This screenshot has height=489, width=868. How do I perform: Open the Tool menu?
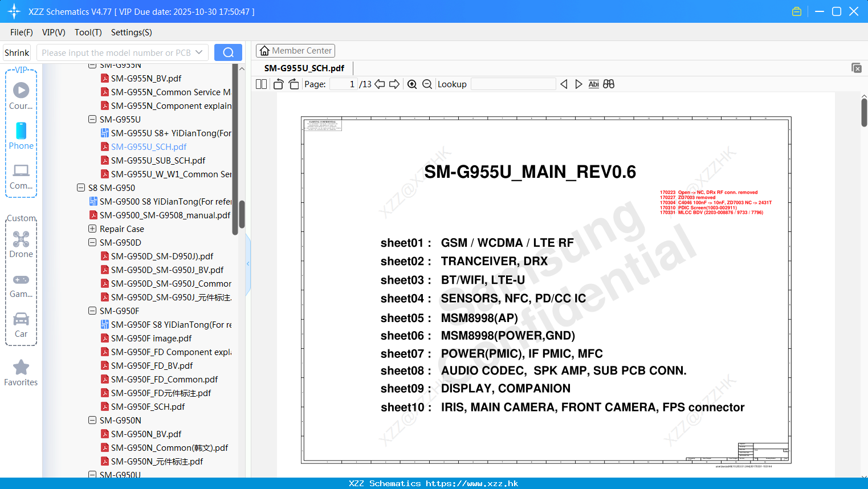(88, 32)
